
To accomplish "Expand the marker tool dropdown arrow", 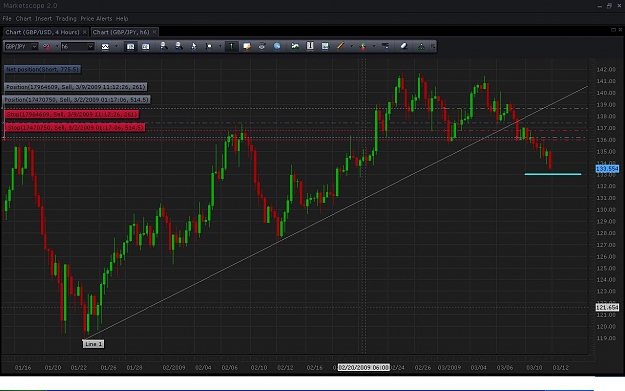I will tap(220, 47).
